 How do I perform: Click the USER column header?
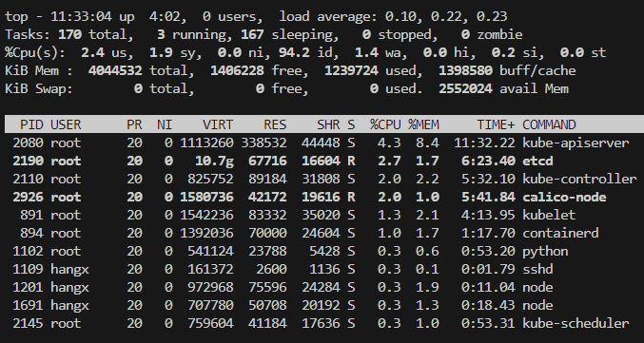coord(66,124)
